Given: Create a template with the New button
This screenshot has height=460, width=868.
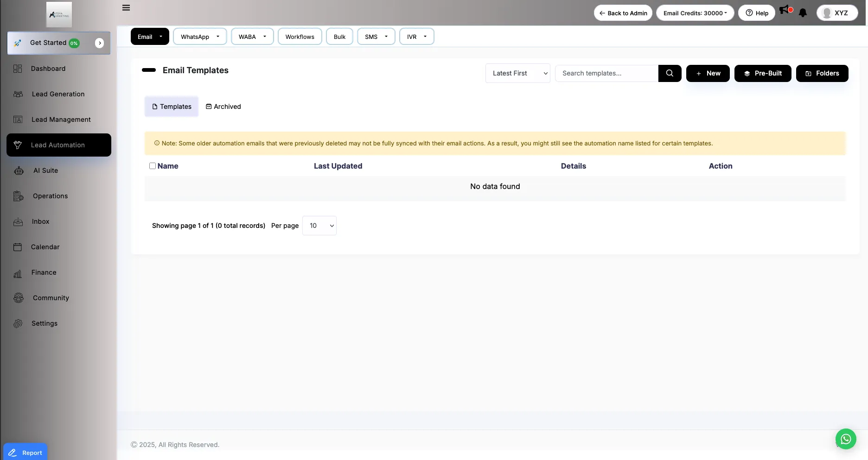Looking at the screenshot, I should point(708,73).
